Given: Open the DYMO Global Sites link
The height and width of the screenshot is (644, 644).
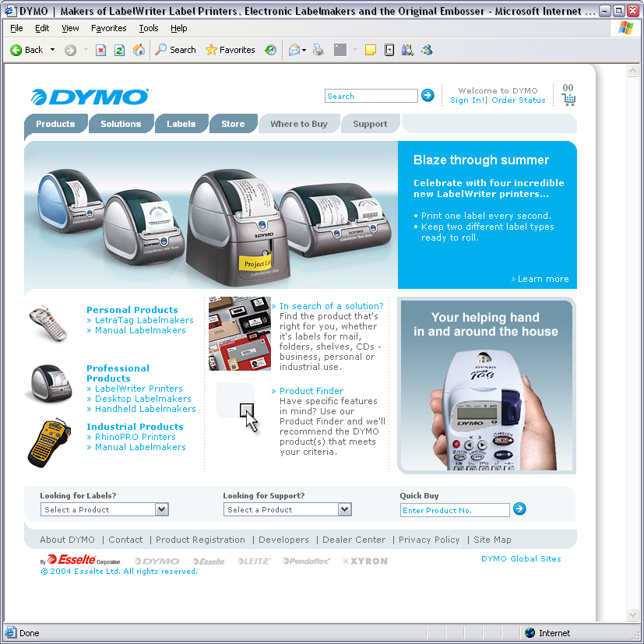Looking at the screenshot, I should (521, 558).
